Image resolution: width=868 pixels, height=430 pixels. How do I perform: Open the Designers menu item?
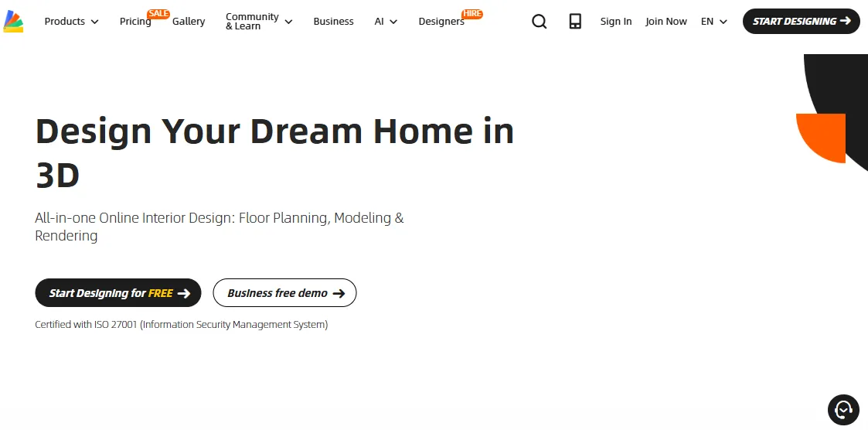[441, 22]
